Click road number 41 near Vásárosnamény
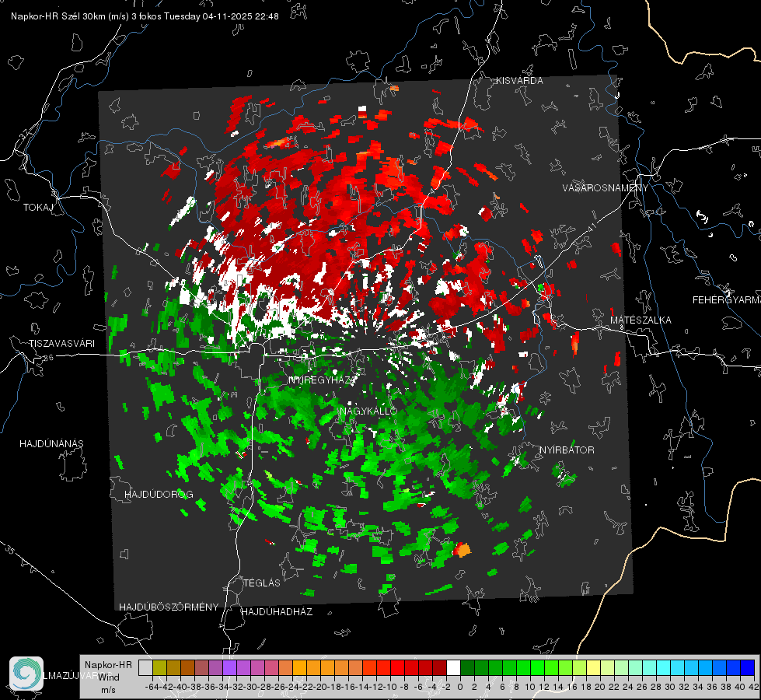The width and height of the screenshot is (761, 700). coord(590,227)
